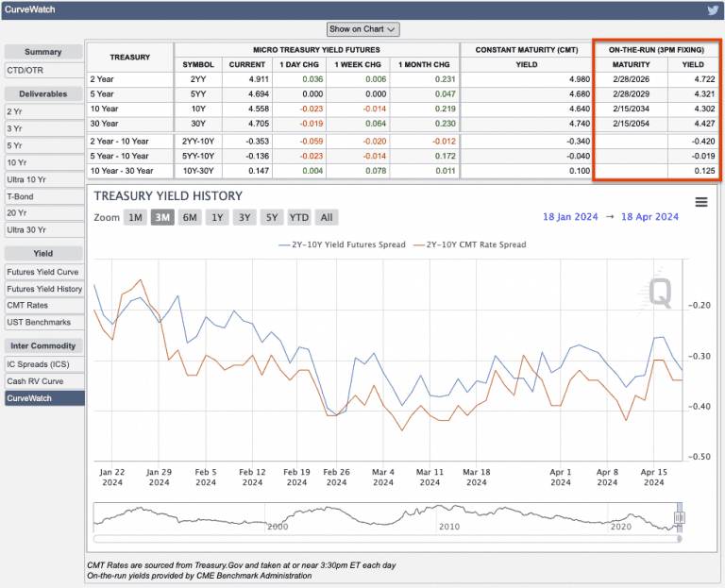Image resolution: width=725 pixels, height=588 pixels.
Task: Click the 2YY-10Y symbol cell
Action: click(x=198, y=142)
